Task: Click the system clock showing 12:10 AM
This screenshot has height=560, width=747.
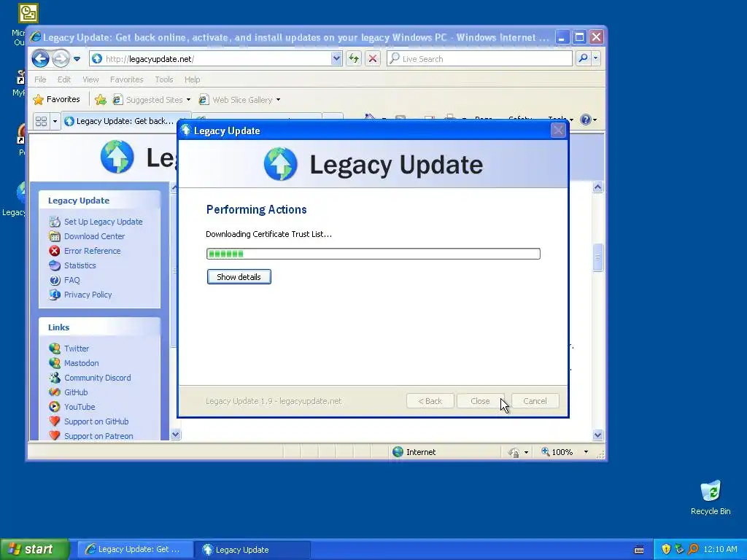Action: coord(720,549)
